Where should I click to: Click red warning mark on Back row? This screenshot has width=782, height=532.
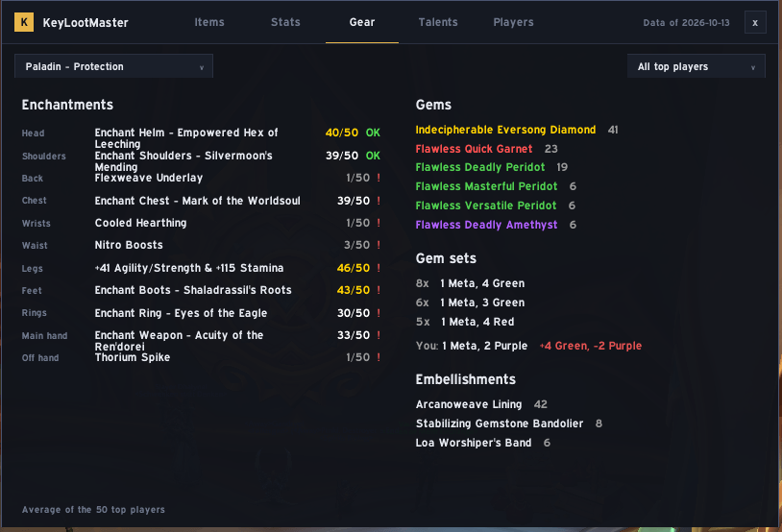379,178
